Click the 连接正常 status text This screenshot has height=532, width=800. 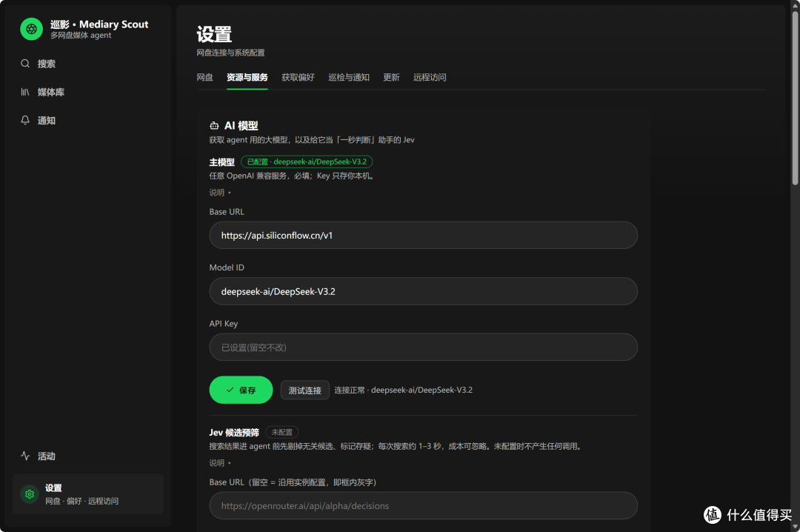[x=403, y=390]
